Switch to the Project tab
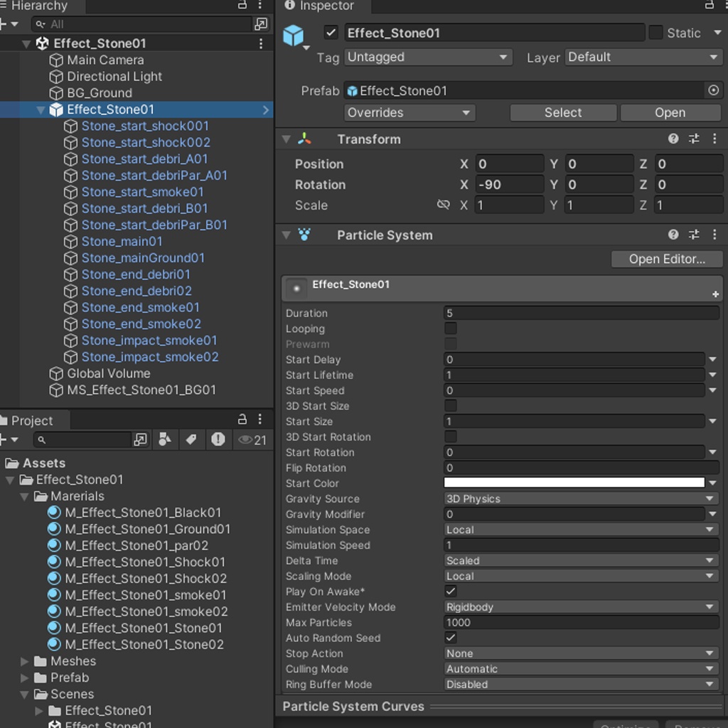Screen dimensions: 728x728 coord(31,420)
